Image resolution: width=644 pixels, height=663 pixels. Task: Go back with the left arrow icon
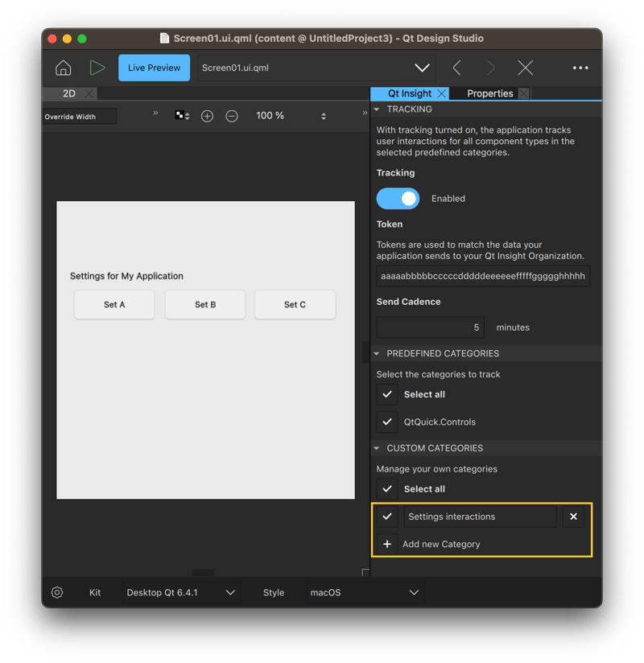point(457,68)
